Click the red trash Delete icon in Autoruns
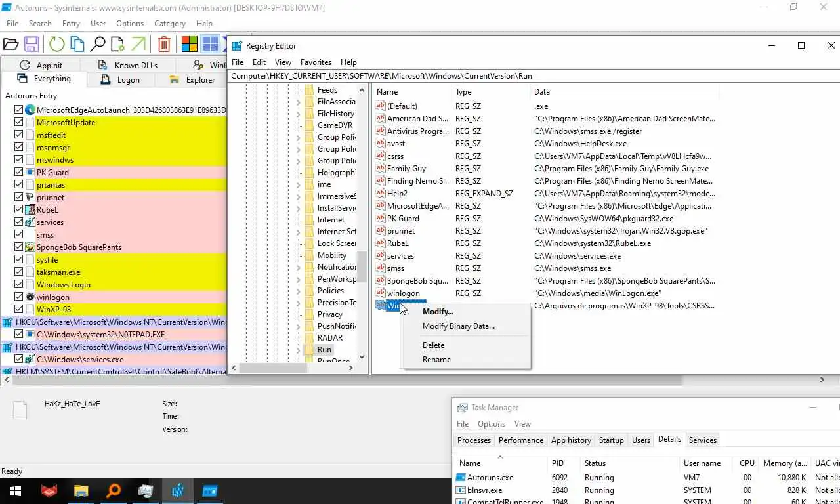 point(164,44)
